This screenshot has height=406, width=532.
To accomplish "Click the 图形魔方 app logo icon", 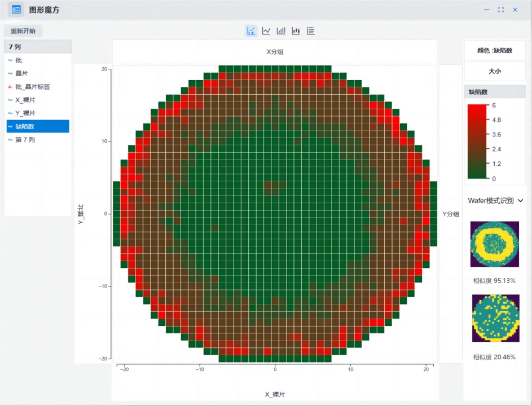I will 16,10.
